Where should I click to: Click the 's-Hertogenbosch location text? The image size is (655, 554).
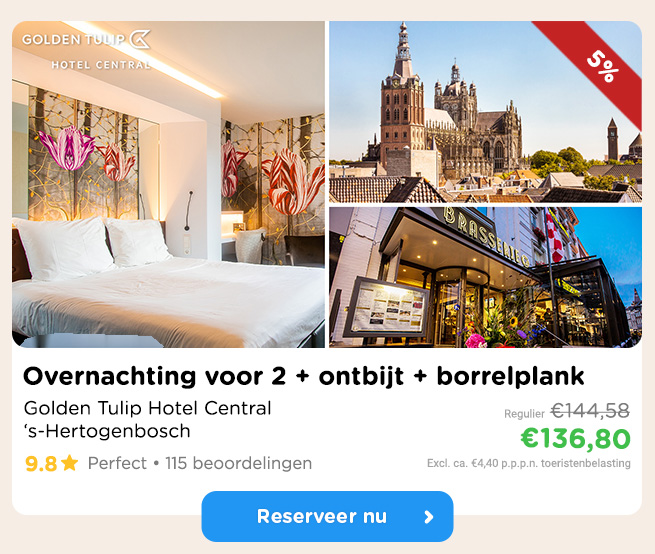pos(107,431)
